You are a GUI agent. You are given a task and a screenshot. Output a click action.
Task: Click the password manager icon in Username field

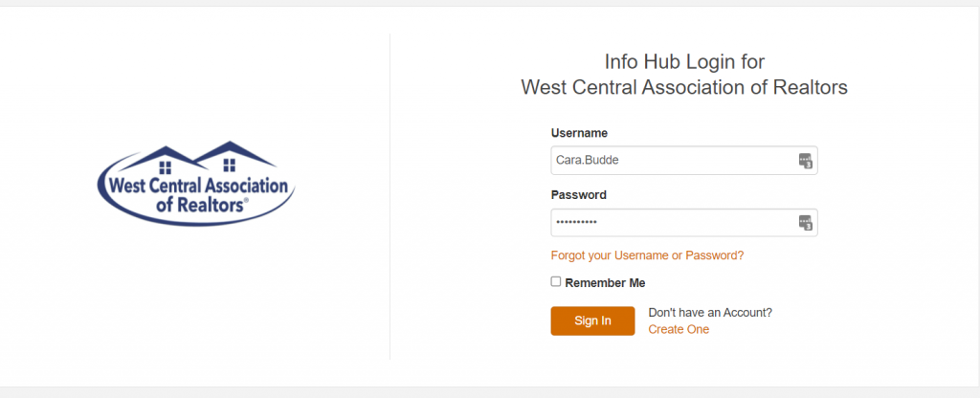point(805,161)
